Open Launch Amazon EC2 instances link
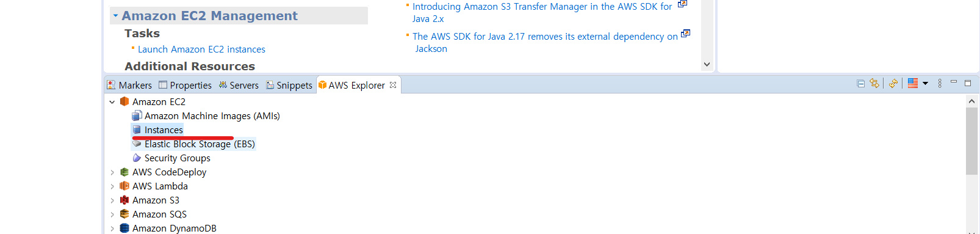 [x=201, y=49]
